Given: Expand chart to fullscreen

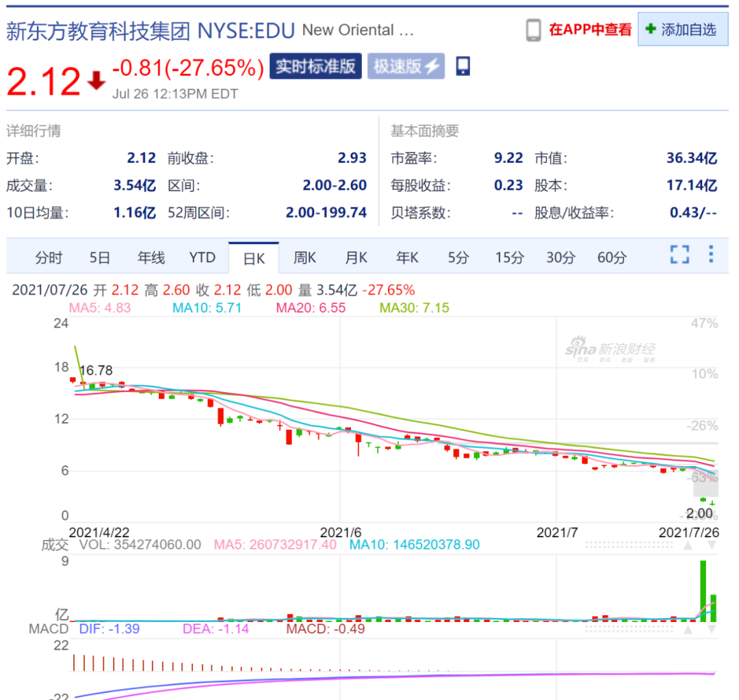Looking at the screenshot, I should pos(679,255).
